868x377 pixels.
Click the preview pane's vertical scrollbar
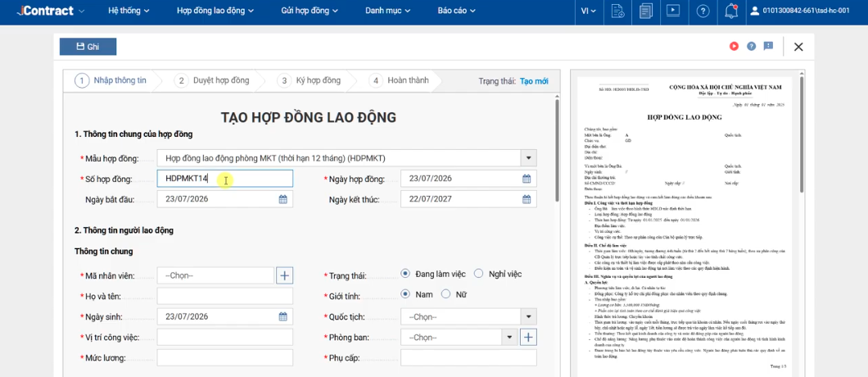click(801, 133)
